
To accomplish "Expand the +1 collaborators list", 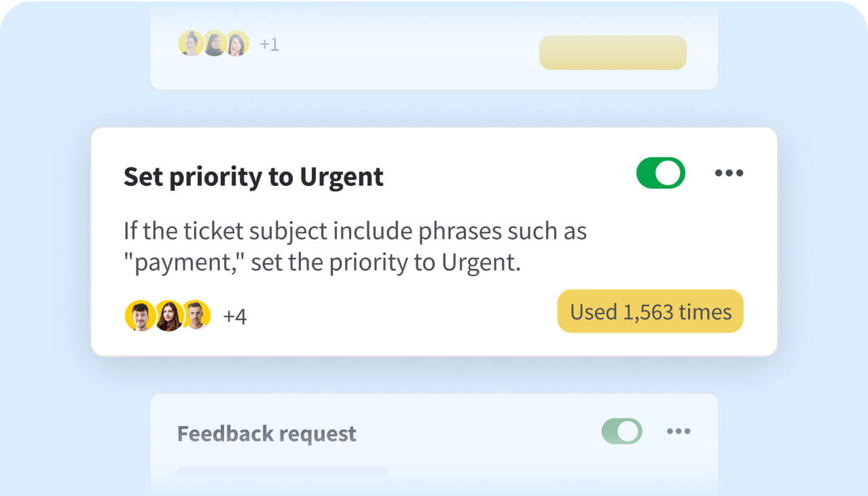I will 269,43.
